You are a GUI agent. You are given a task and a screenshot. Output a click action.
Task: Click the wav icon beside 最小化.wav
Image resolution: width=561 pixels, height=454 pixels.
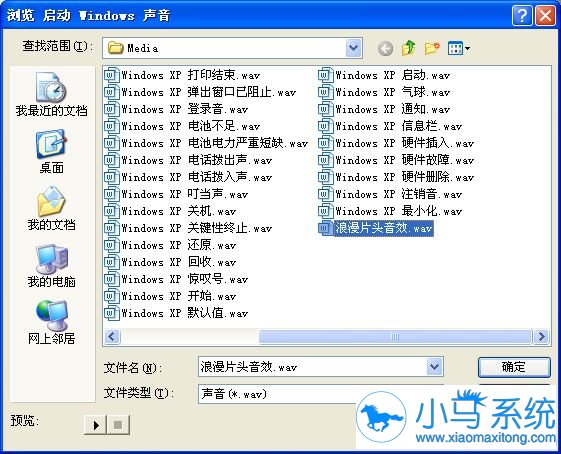pos(325,211)
